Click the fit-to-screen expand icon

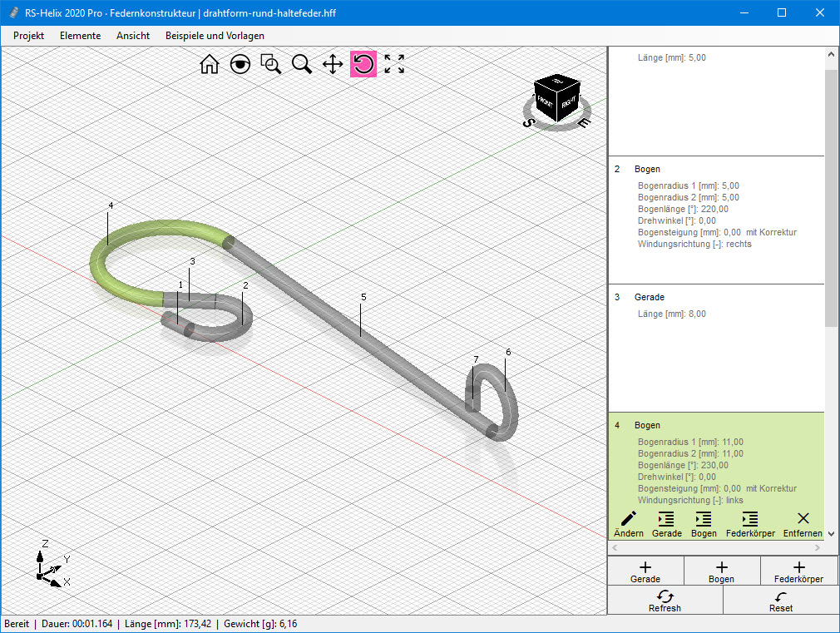(394, 65)
